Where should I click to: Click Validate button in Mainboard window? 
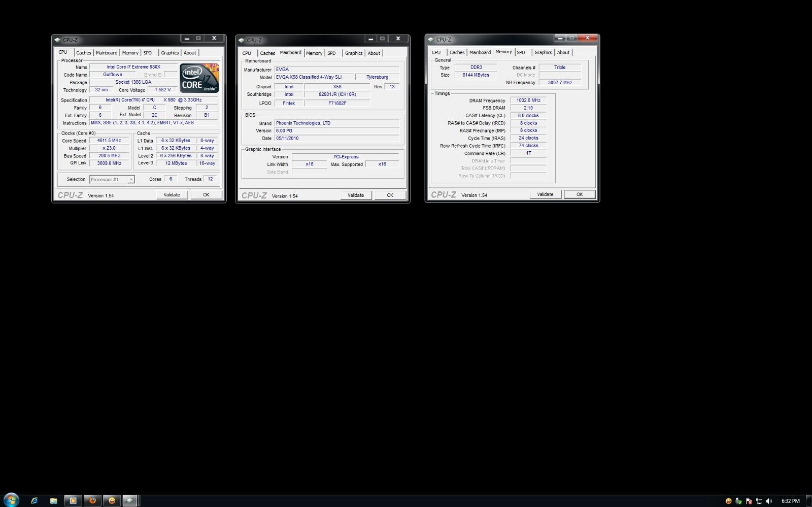[x=356, y=195]
